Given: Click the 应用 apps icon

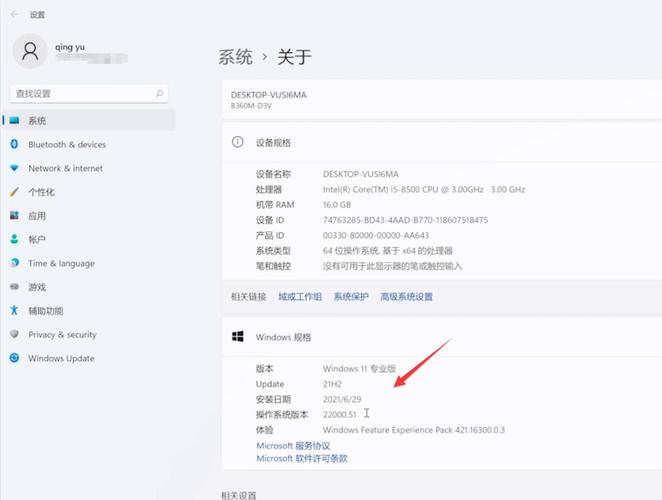Looking at the screenshot, I should coord(14,215).
